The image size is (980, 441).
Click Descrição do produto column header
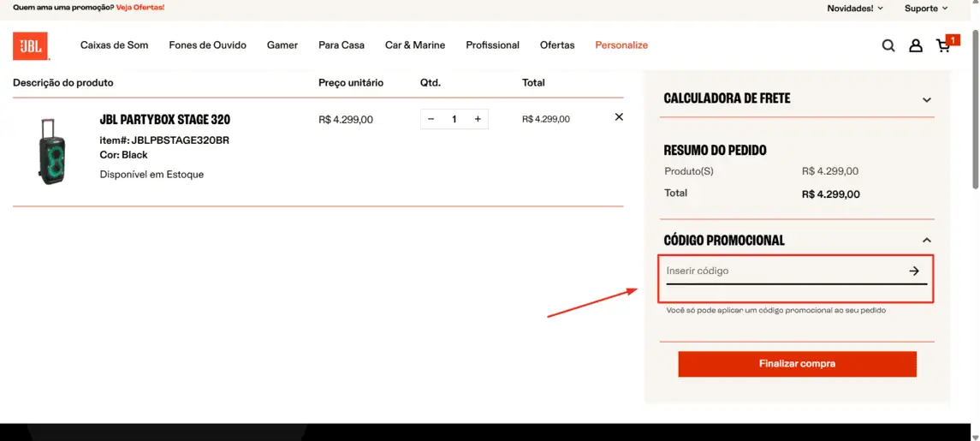(x=63, y=82)
